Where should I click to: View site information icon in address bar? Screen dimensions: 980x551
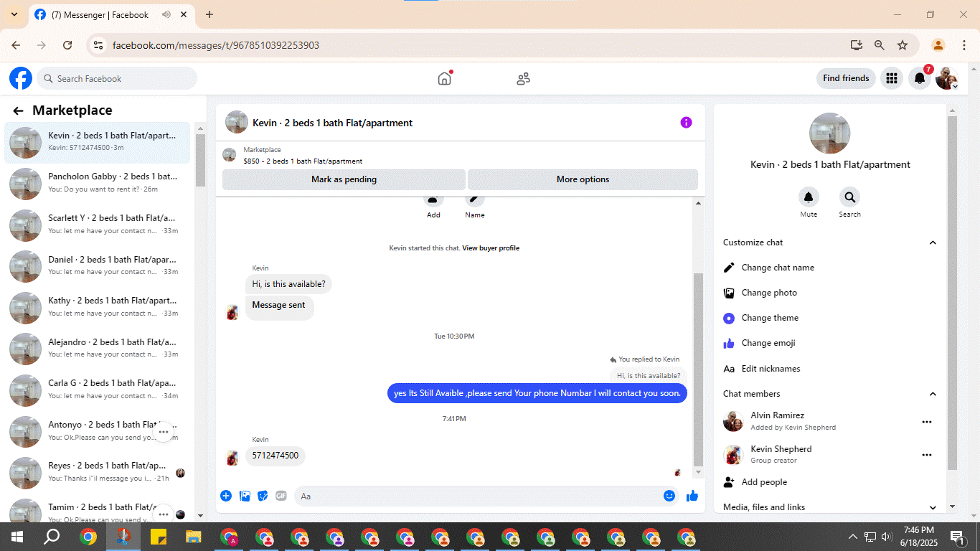(x=99, y=45)
